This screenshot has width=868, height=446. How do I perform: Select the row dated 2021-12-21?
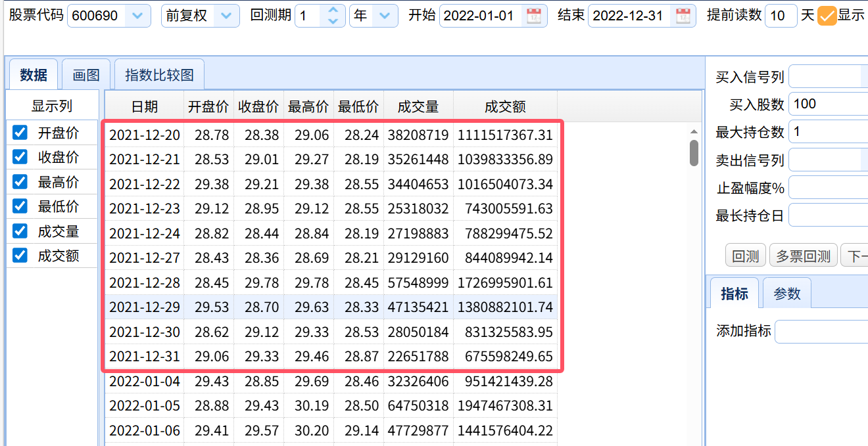click(x=331, y=160)
